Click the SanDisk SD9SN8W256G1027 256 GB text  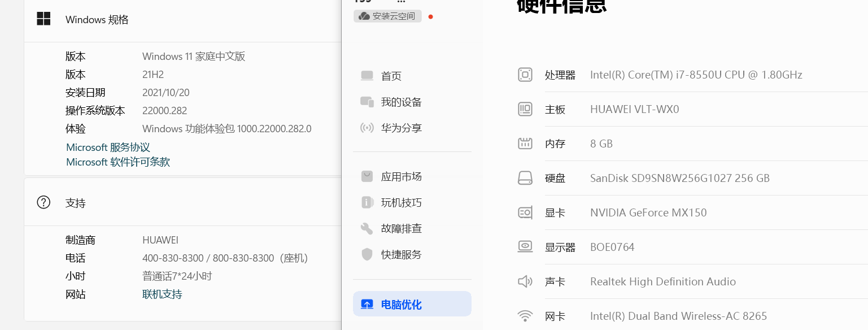(x=680, y=178)
